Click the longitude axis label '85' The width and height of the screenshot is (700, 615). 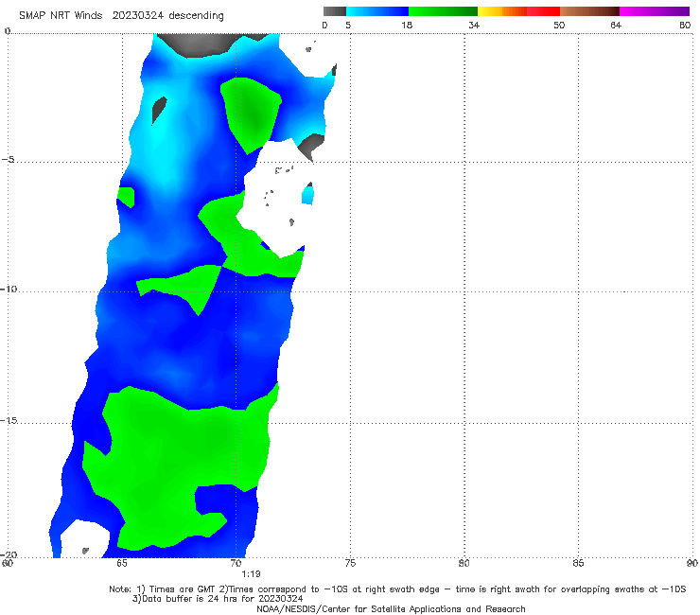click(x=578, y=563)
